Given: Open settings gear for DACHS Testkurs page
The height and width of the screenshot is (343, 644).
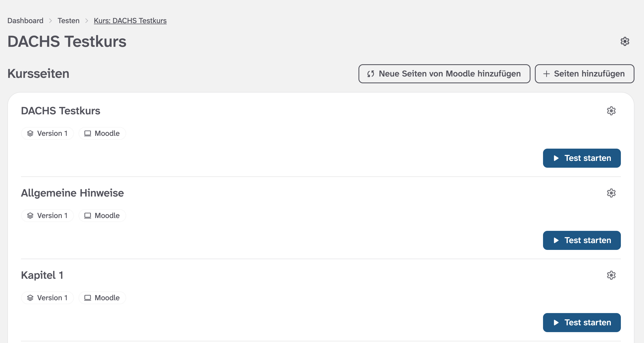Looking at the screenshot, I should pyautogui.click(x=611, y=111).
